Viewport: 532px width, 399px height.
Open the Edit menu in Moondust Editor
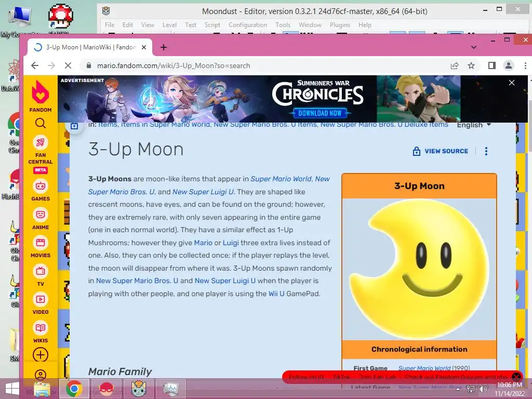[x=128, y=25]
